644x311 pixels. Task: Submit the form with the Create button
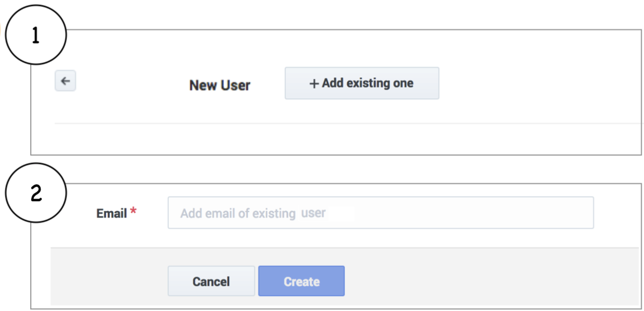301,281
